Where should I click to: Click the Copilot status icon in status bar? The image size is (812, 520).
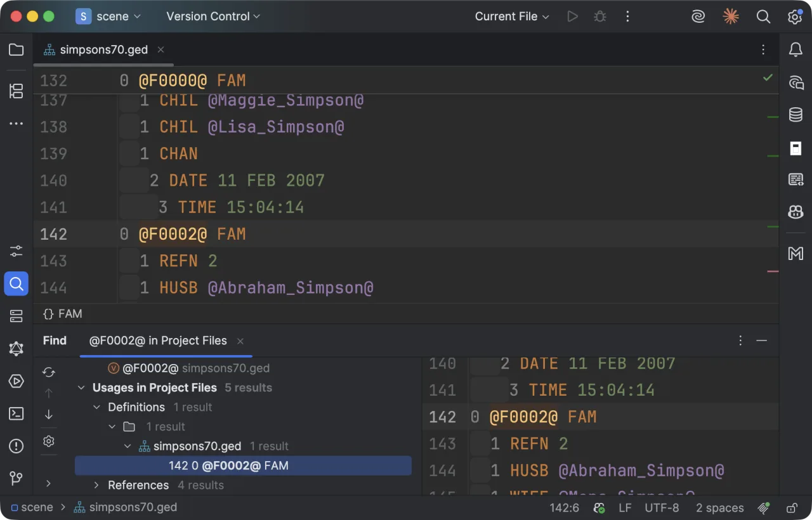coord(599,507)
